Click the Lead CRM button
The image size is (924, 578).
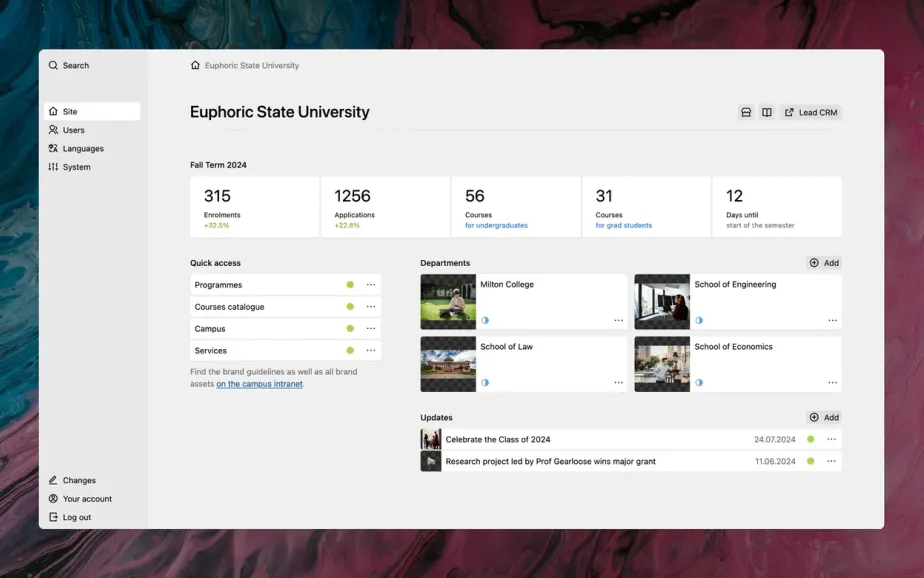tap(811, 113)
